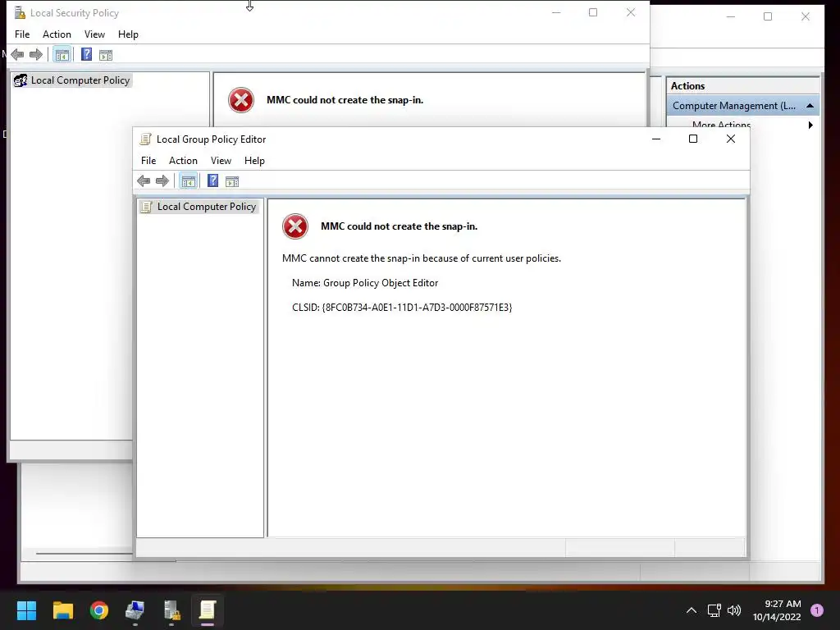The height and width of the screenshot is (630, 840).
Task: Expand More Actions submenu arrow
Action: tap(810, 125)
